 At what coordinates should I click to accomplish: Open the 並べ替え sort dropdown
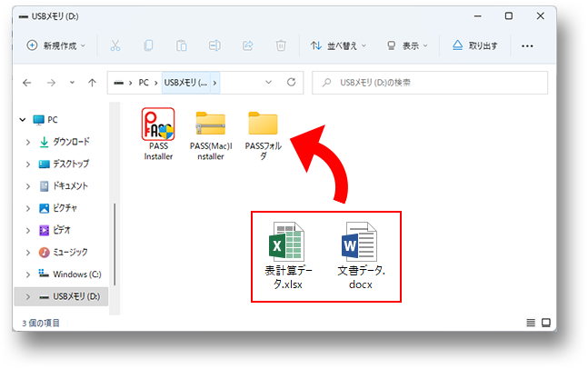(x=338, y=45)
